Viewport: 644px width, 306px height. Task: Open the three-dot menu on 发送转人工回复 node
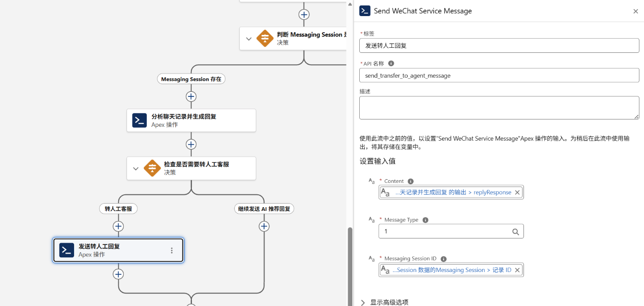(172, 250)
